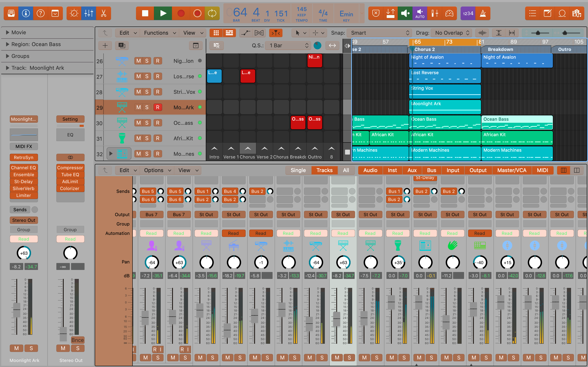Show automation view in the tracks toolbar
This screenshot has height=367, width=588.
click(245, 33)
